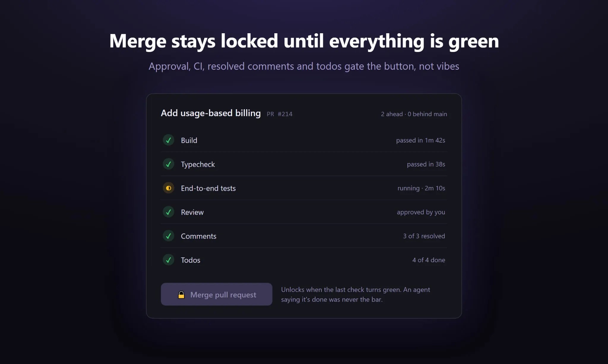Screen dimensions: 608x364
Task: Click the green checkmark beside Comments
Action: (x=168, y=236)
